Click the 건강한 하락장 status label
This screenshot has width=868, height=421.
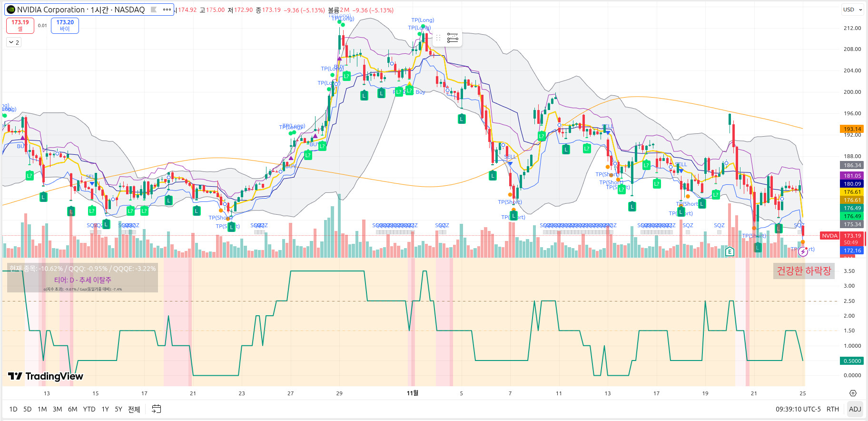[x=804, y=271]
